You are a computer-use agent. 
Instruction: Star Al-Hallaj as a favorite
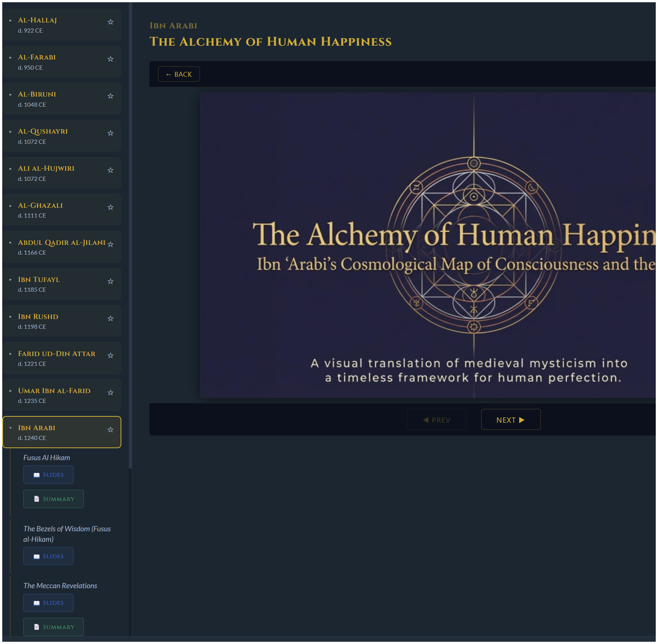(x=110, y=22)
